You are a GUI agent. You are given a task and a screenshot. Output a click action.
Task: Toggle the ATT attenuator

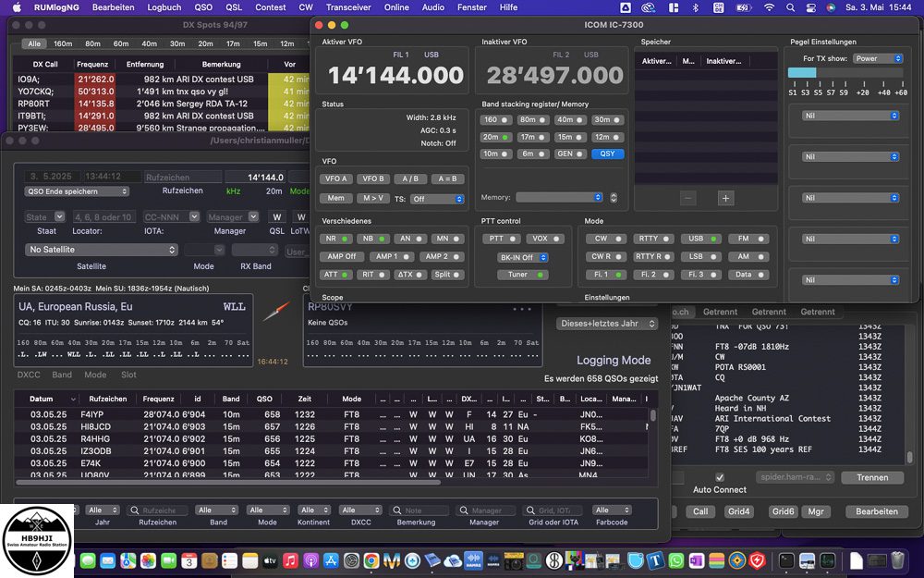pos(336,275)
